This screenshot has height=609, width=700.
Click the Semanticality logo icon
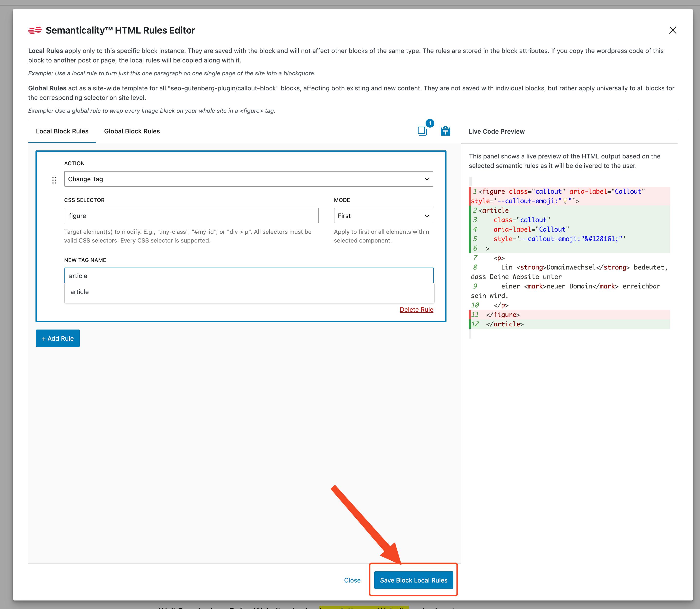tap(35, 31)
